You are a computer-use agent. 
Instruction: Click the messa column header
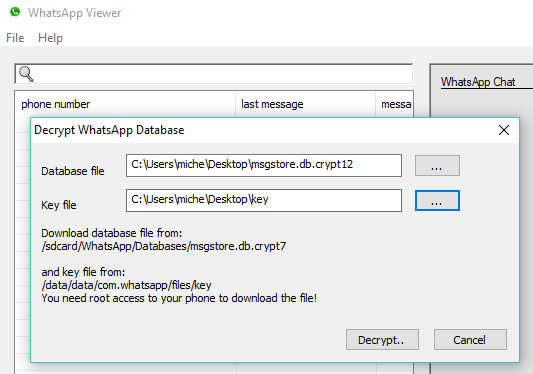tap(395, 104)
